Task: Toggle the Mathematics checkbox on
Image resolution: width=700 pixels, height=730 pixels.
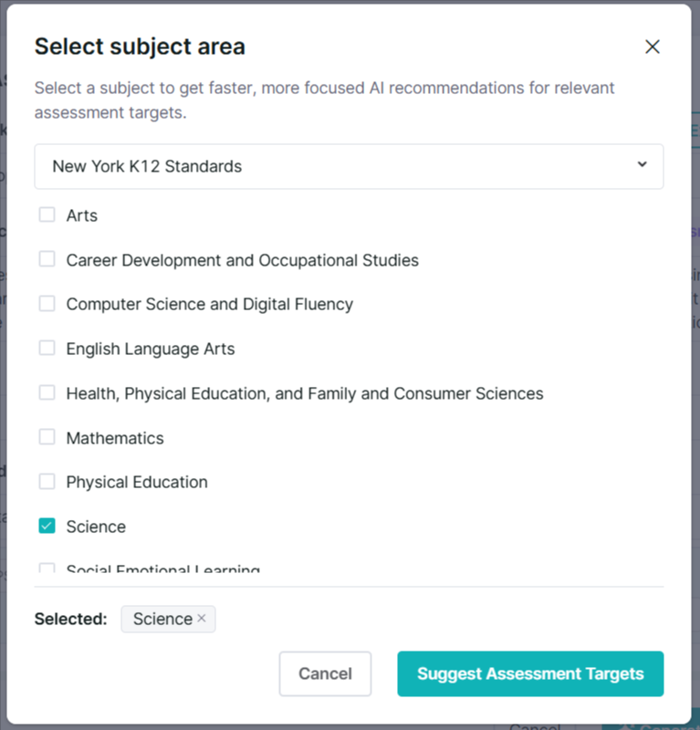Action: [x=47, y=437]
